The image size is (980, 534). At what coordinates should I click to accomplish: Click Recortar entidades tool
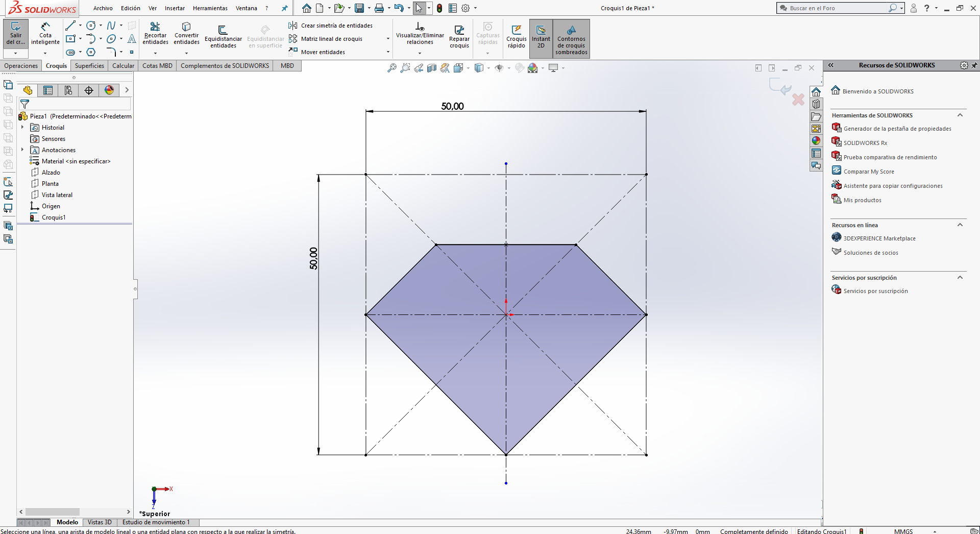tap(155, 33)
